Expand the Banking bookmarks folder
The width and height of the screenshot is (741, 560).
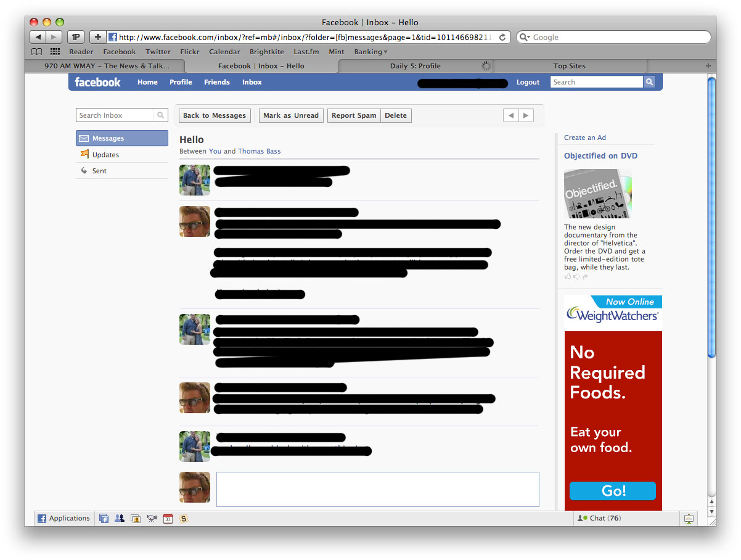[370, 52]
